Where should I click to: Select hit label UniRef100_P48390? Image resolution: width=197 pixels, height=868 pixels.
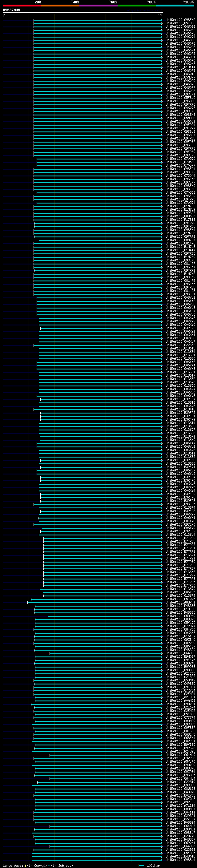(180, 650)
